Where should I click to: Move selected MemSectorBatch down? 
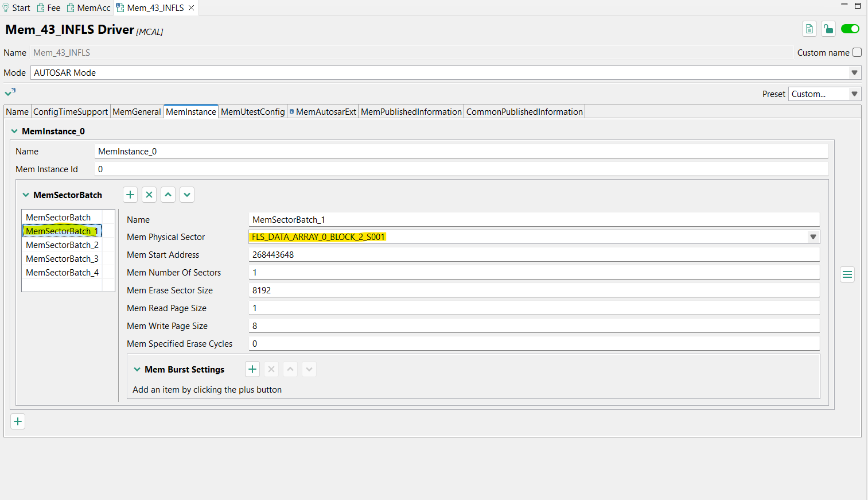pos(187,195)
